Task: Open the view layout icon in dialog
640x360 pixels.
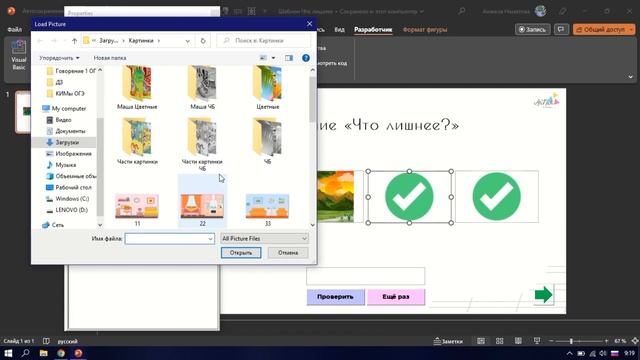Action: click(264, 58)
